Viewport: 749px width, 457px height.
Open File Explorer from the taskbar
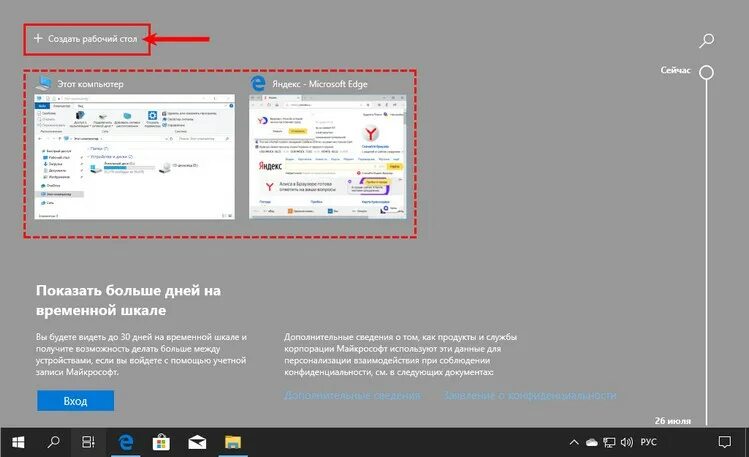(x=233, y=442)
